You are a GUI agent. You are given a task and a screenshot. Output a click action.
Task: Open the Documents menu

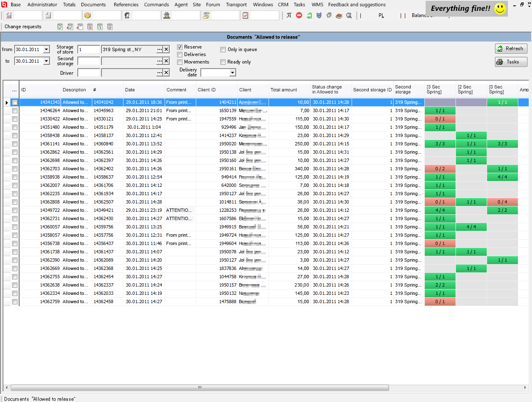(94, 5)
